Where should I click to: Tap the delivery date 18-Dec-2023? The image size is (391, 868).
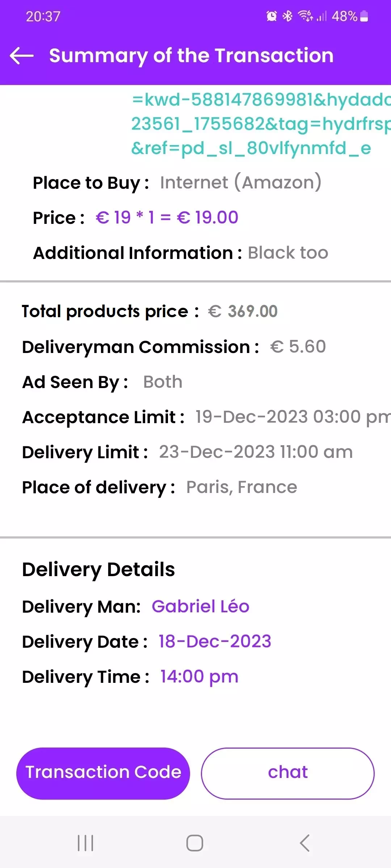pos(215,642)
